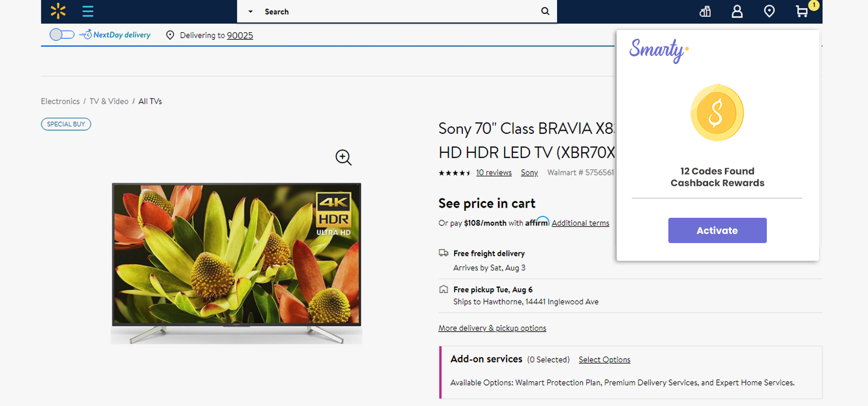Viewport: 868px width, 406px height.
Task: Click the delivery location pin icon
Action: (x=170, y=35)
